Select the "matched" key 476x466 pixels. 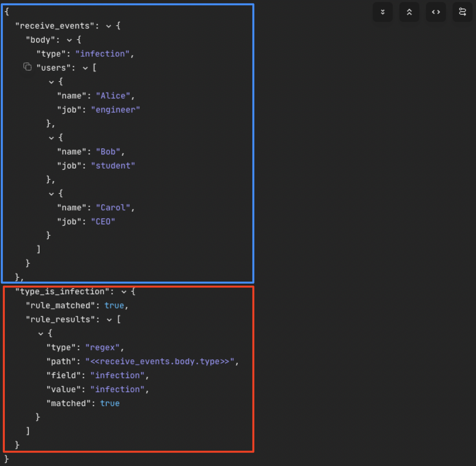tap(69, 403)
